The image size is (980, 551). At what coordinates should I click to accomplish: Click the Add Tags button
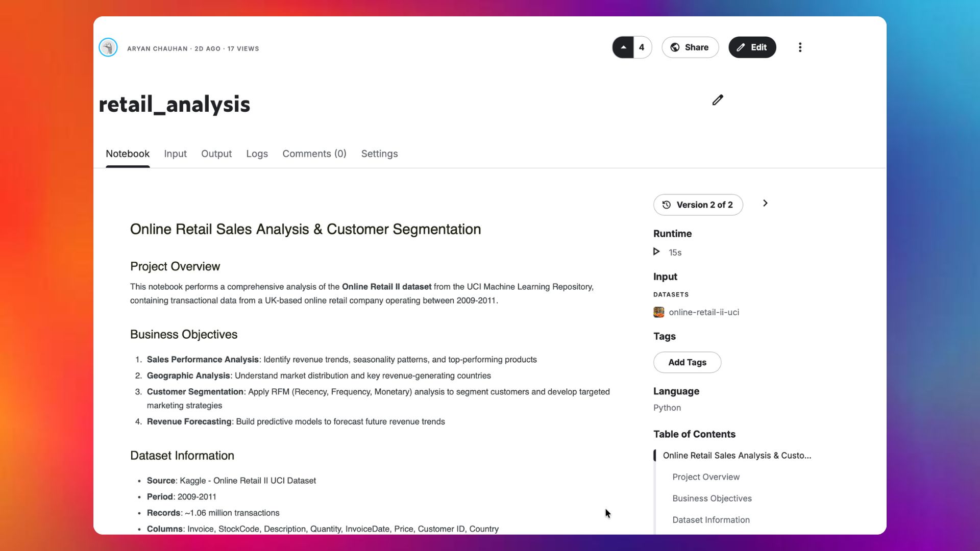[687, 362]
